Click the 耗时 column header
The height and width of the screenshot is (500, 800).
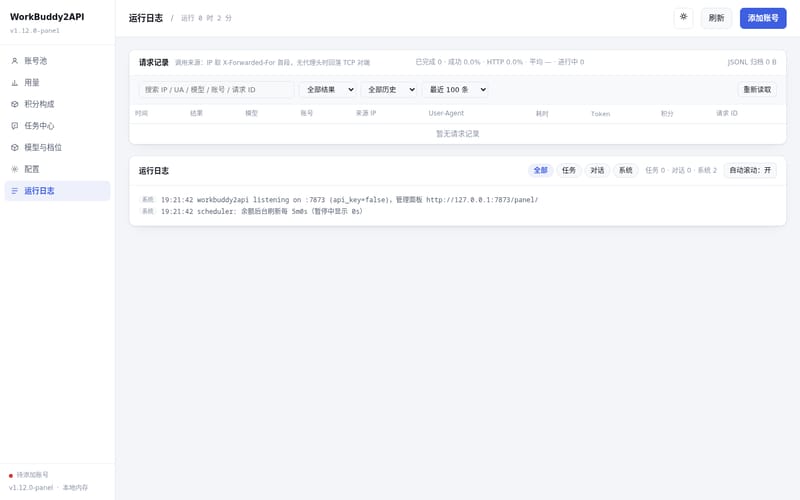pos(542,114)
